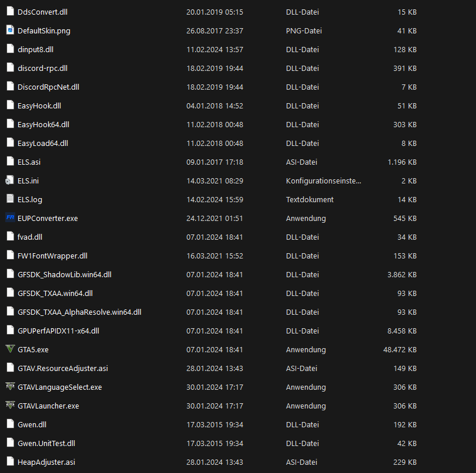The width and height of the screenshot is (476, 473).
Task: Click the GTA5.exe application icon
Action: tap(10, 349)
